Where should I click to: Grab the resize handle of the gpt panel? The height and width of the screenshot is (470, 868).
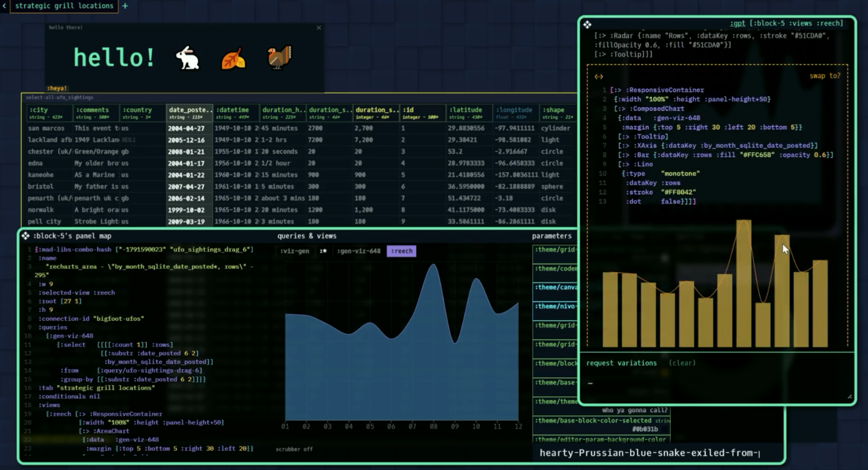click(849, 397)
